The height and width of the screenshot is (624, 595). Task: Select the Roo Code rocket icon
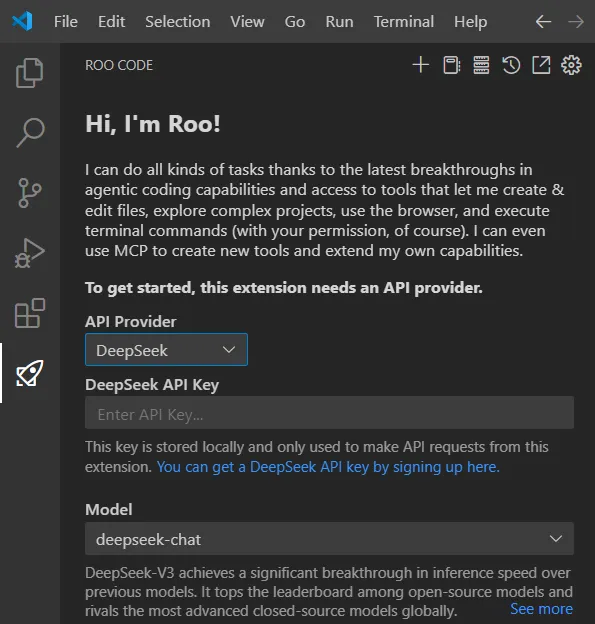[x=29, y=373]
